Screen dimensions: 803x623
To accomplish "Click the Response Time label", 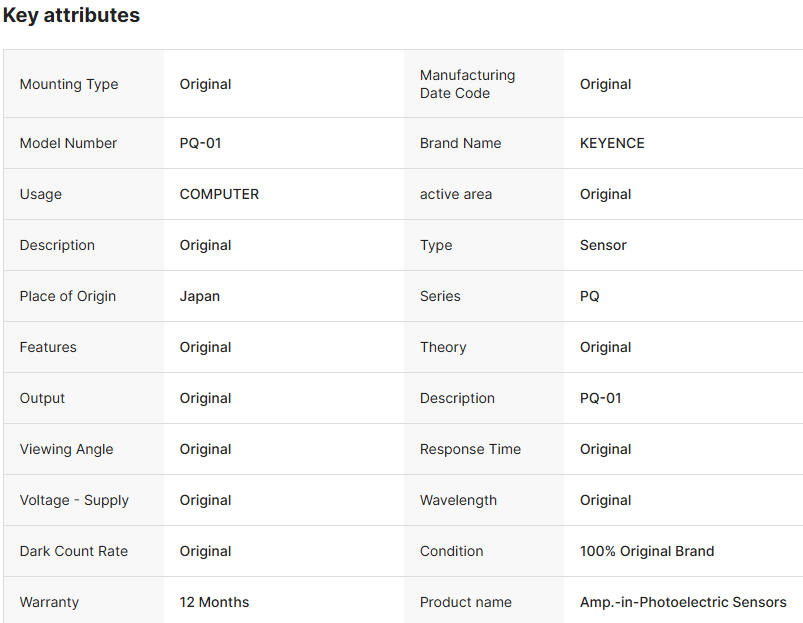I will [470, 449].
